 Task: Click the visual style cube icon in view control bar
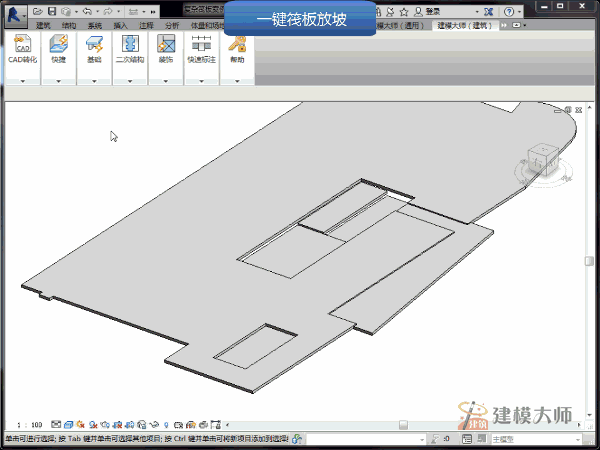point(68,424)
